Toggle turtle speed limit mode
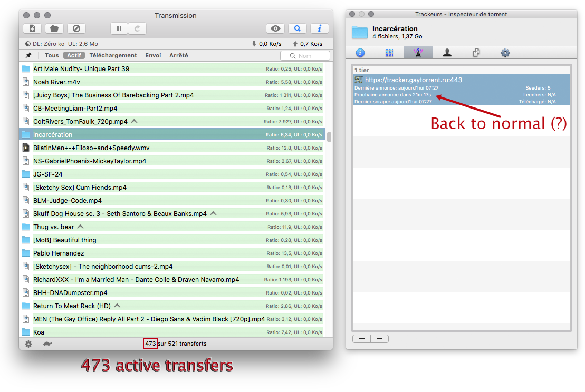Viewport: 585px width, 392px height. coord(47,344)
